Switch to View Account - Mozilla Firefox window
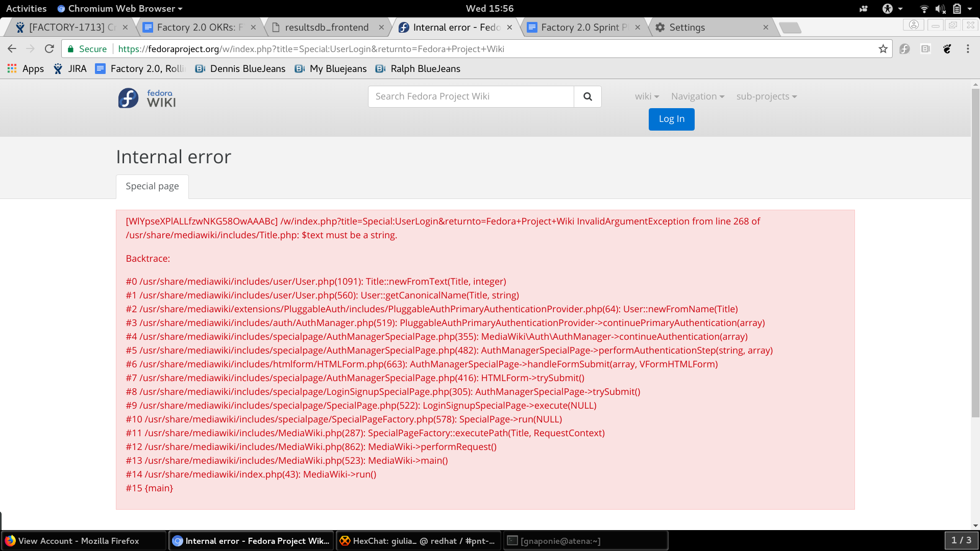This screenshot has height=551, width=980. (x=84, y=541)
